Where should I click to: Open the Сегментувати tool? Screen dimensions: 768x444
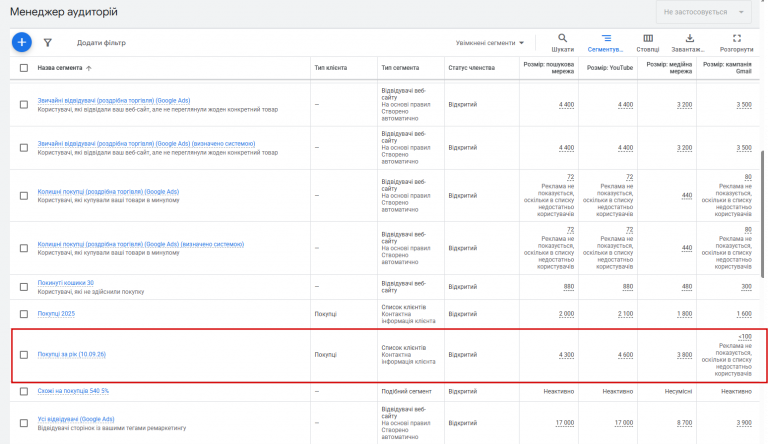(x=605, y=43)
